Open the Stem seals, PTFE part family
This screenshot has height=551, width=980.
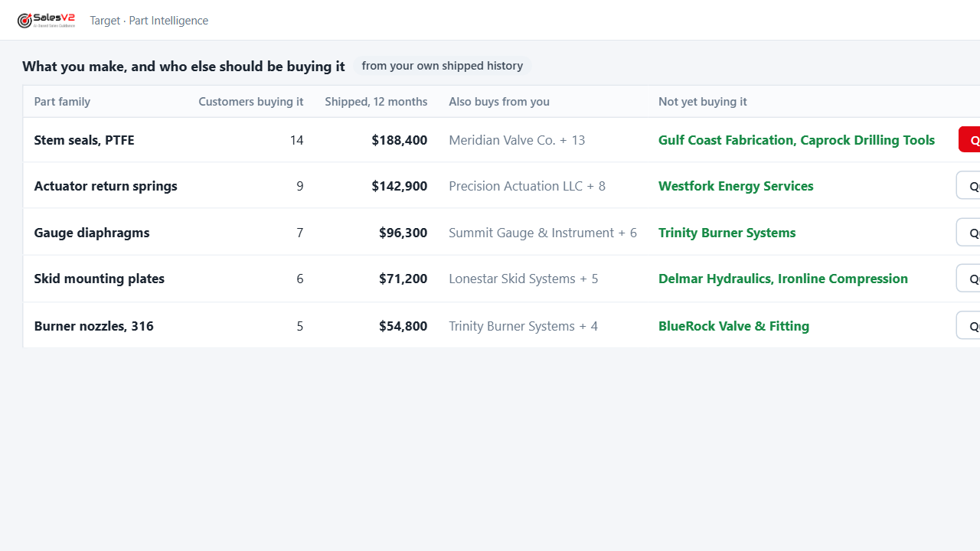click(x=84, y=140)
